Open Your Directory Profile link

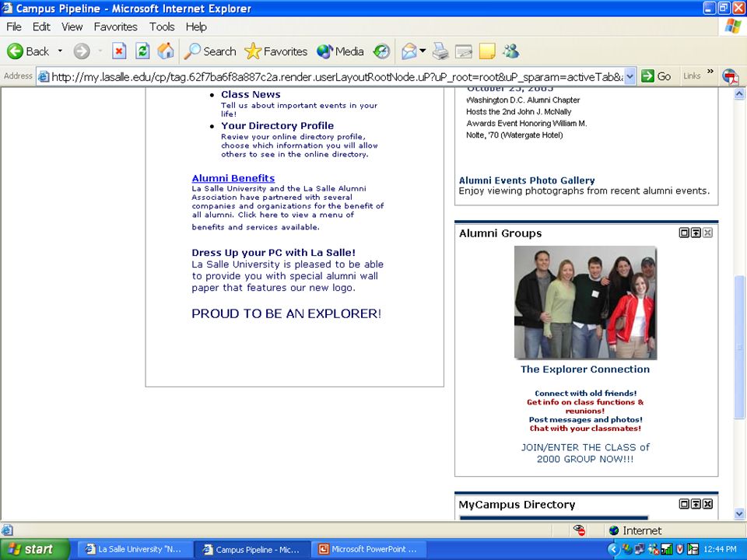coord(277,126)
